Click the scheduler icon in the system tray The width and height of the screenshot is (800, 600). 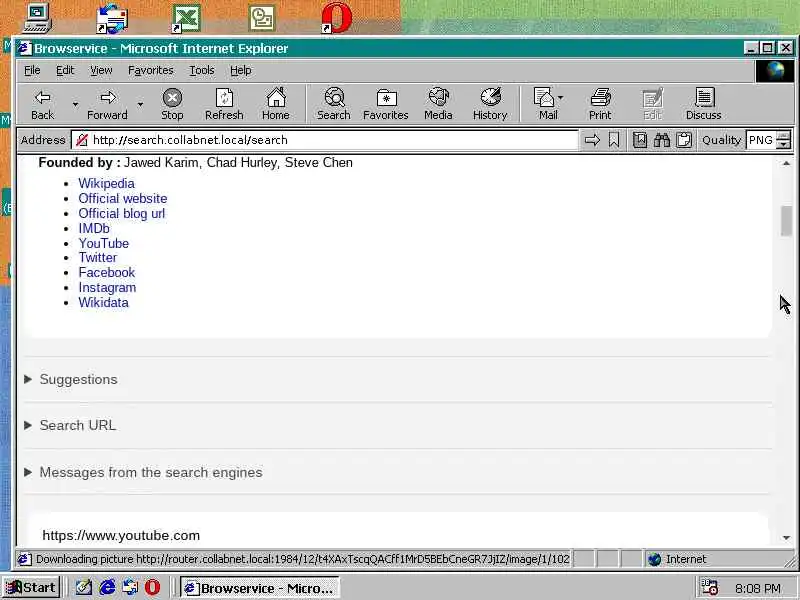point(709,587)
